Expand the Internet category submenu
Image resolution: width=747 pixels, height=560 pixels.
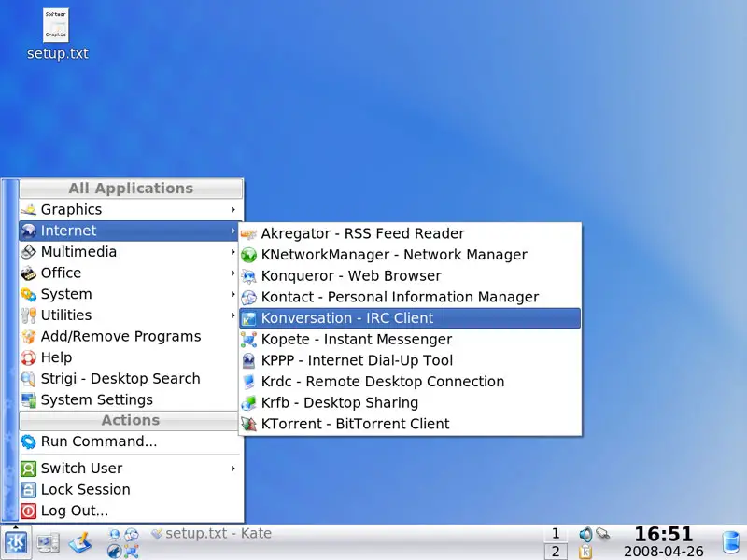tap(131, 231)
